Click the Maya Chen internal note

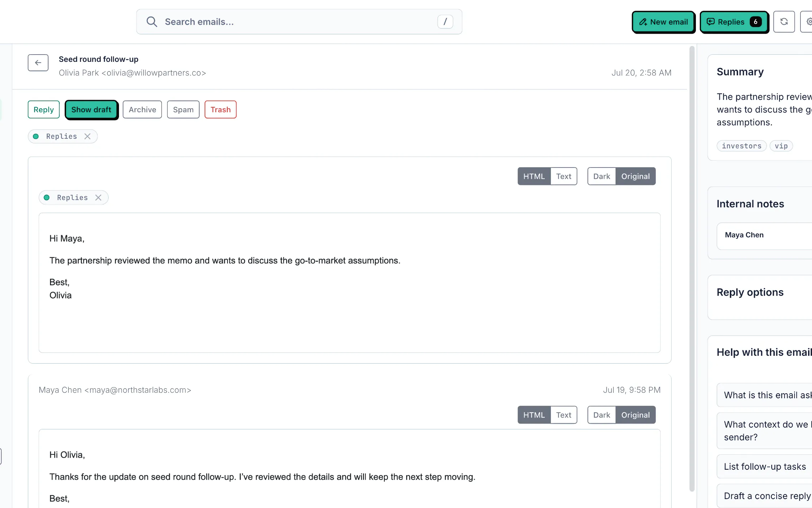[x=764, y=236]
